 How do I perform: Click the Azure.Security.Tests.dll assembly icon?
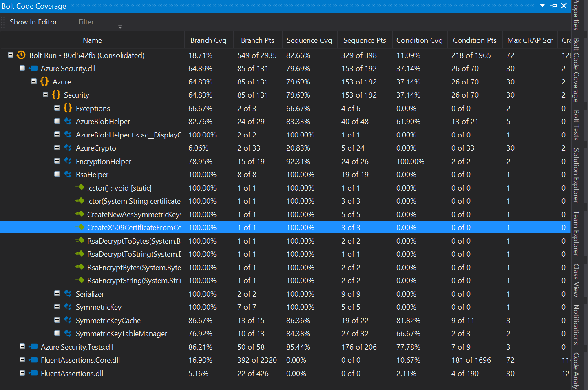click(33, 347)
